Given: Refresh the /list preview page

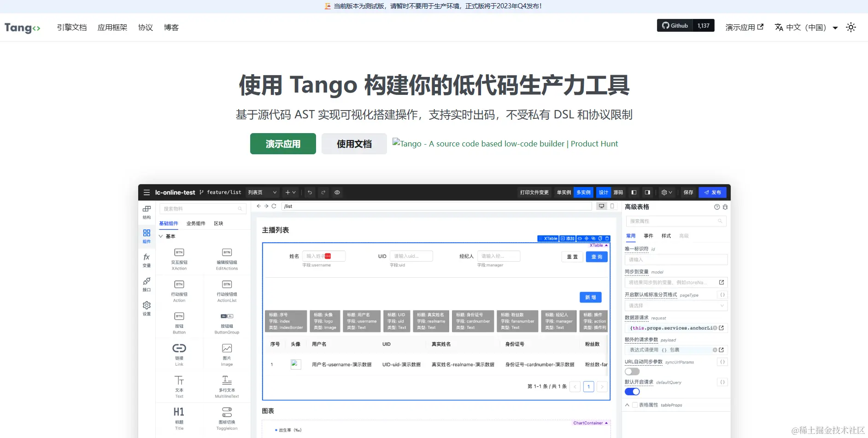Looking at the screenshot, I should (274, 206).
